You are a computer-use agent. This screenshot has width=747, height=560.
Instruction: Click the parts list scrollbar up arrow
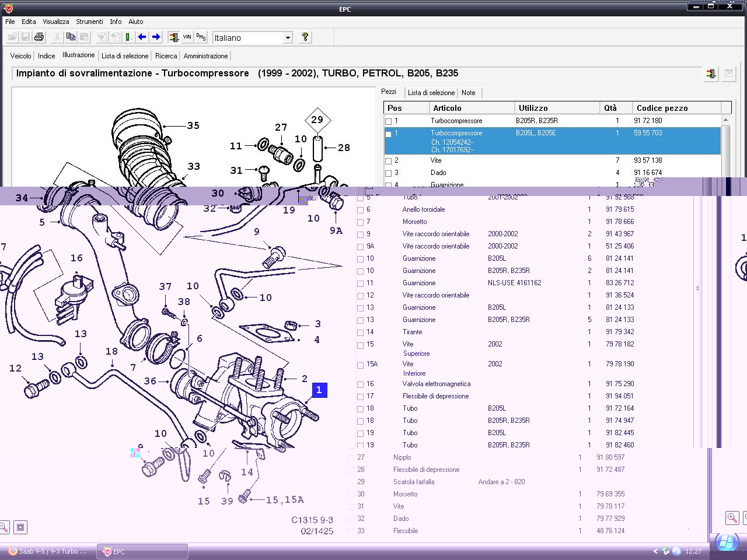click(725, 120)
